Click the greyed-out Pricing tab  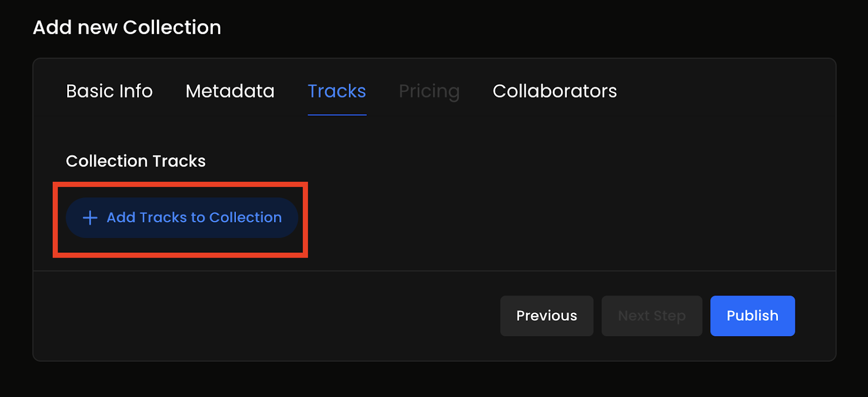point(429,91)
